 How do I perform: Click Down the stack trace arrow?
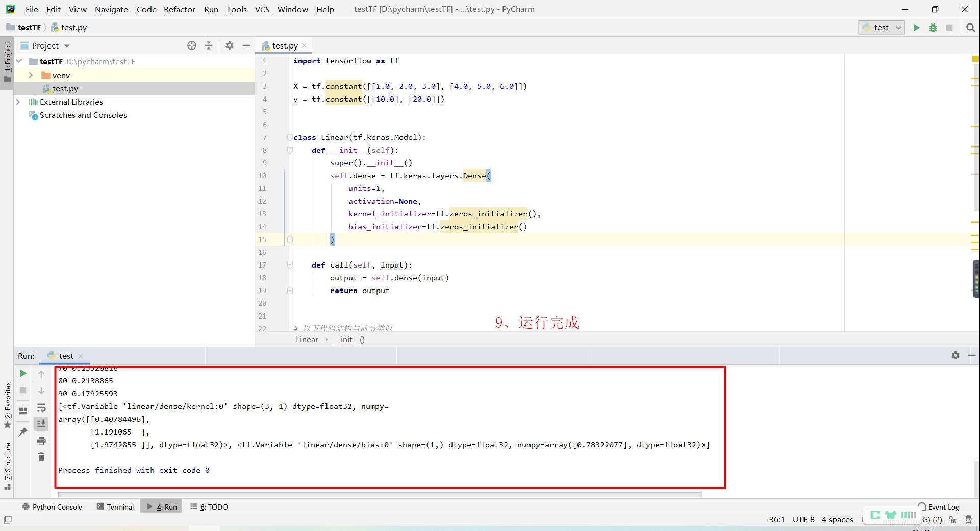(x=41, y=391)
